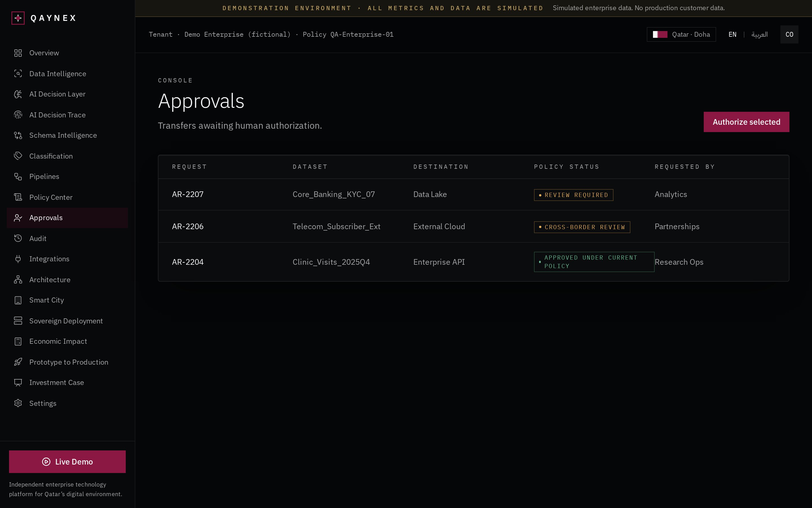Click the Research Ops requester cell
Viewport: 812px width, 508px height.
679,262
